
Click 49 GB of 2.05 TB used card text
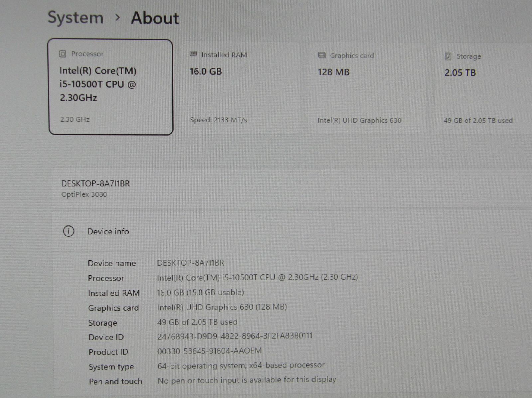click(x=478, y=121)
